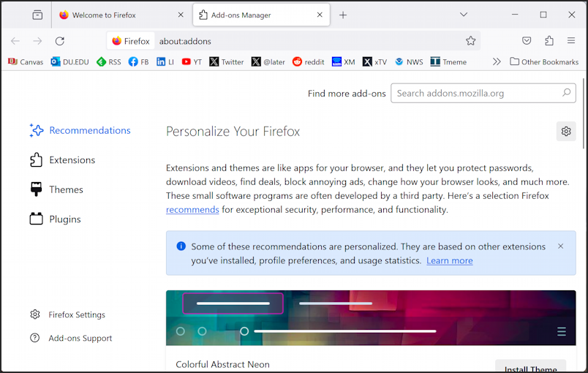Open the Firefox application hamburger menu

570,40
